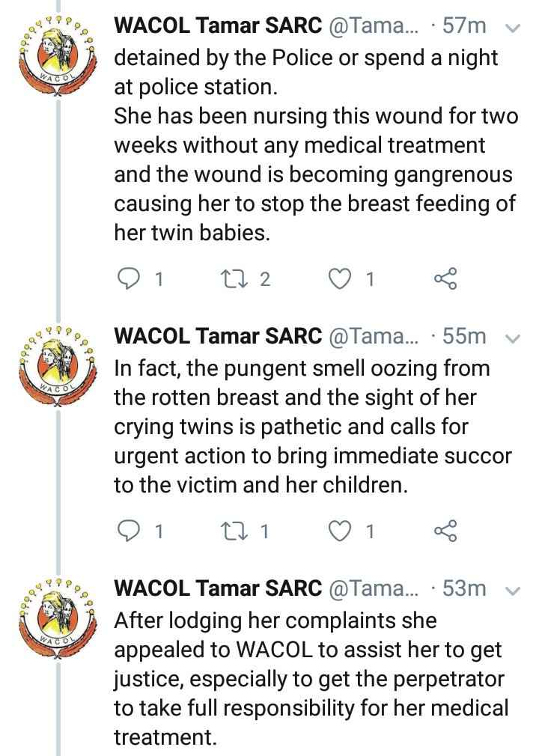Open WACOL Tamar SARC name on 55m tweet
The image size is (539, 756).
point(218,337)
